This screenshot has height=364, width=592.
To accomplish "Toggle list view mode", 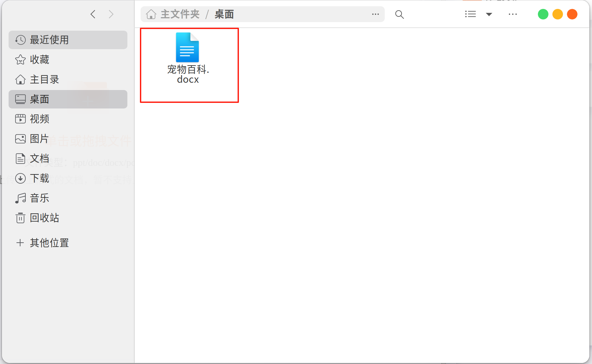I will (470, 14).
